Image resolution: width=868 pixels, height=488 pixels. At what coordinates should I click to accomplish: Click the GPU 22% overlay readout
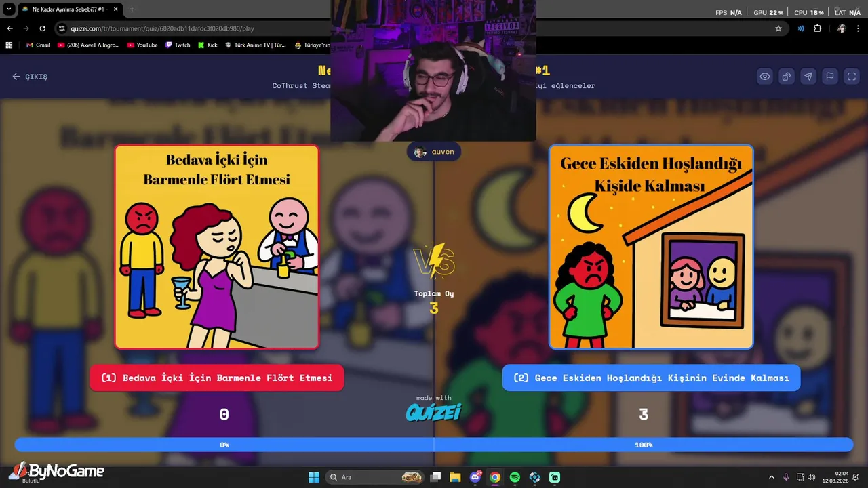[768, 13]
